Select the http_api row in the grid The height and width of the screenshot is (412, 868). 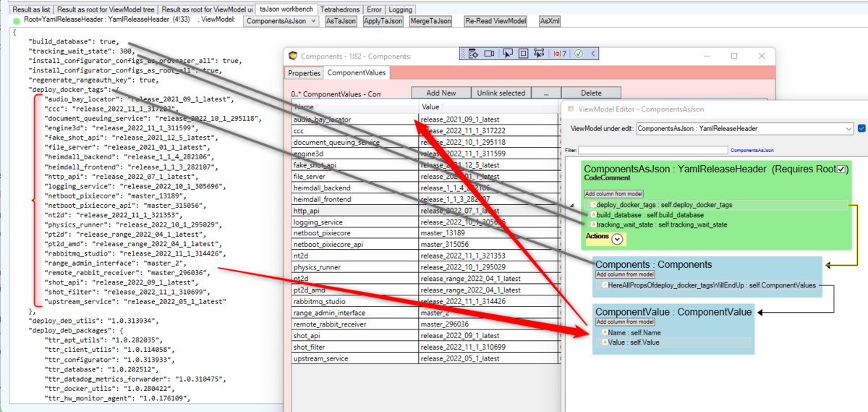point(425,211)
